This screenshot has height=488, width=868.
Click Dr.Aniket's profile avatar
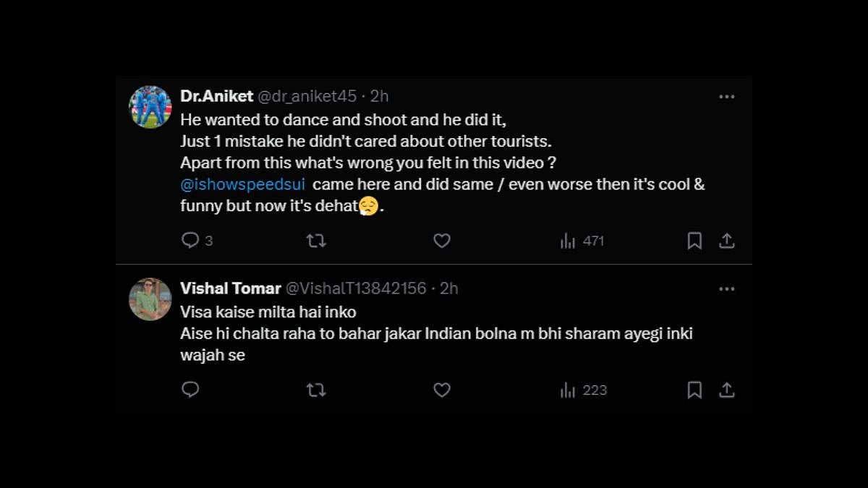pyautogui.click(x=150, y=107)
